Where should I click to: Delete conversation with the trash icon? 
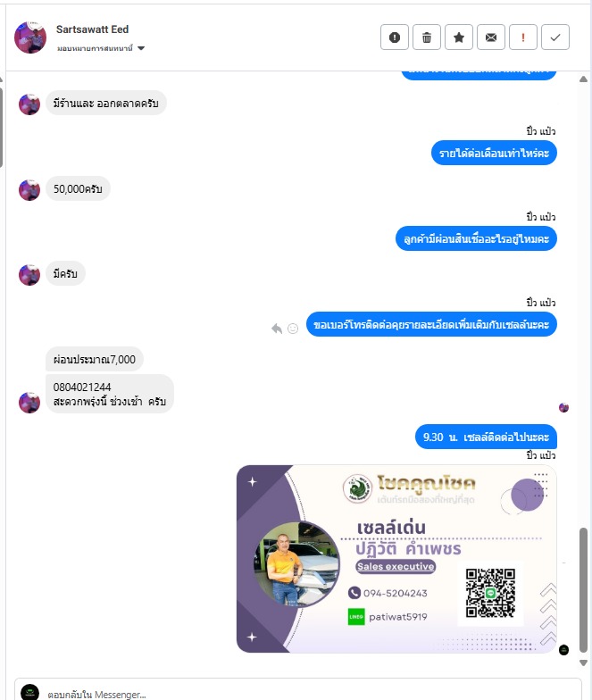[x=427, y=37]
